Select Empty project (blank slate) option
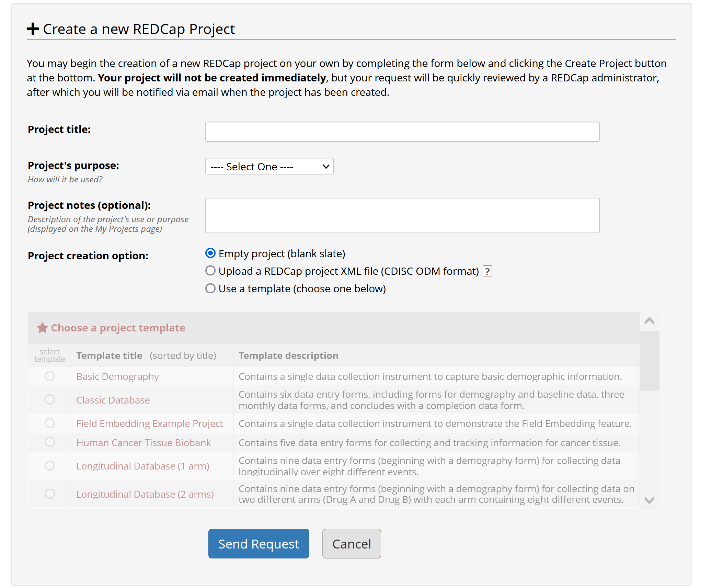This screenshot has height=588, width=701. click(x=210, y=253)
